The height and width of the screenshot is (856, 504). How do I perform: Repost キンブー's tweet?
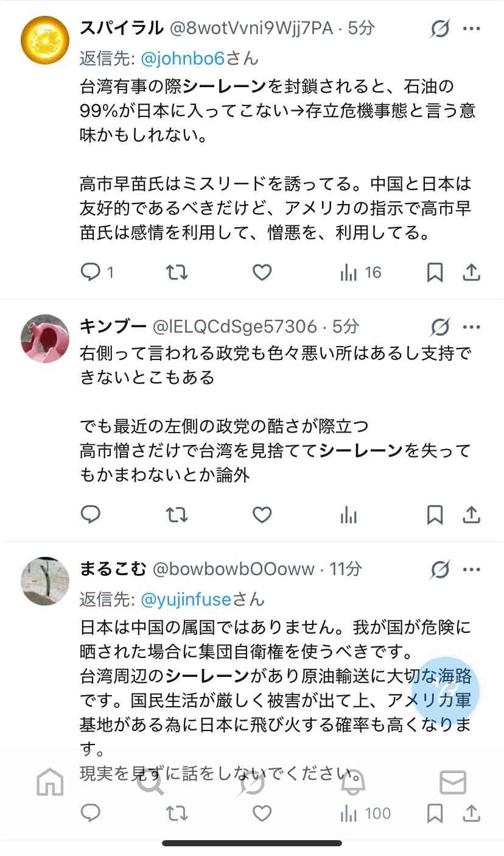(177, 515)
